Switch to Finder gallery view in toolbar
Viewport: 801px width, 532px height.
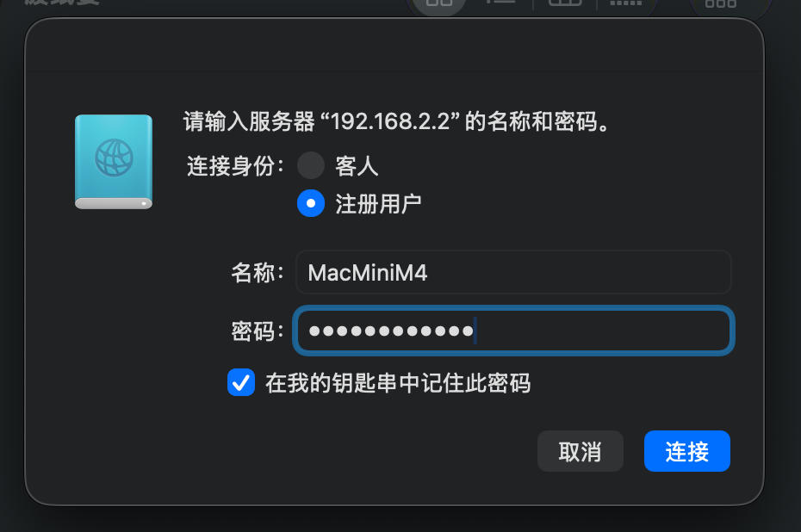click(626, 3)
